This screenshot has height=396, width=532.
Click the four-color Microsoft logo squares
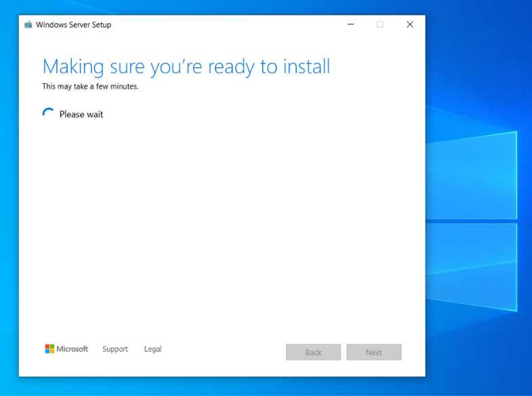[x=49, y=349]
